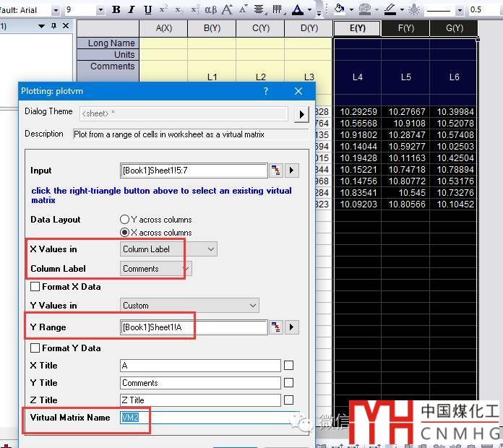This screenshot has width=503, height=448.
Task: Open range selector for Y Range field
Action: click(x=276, y=327)
